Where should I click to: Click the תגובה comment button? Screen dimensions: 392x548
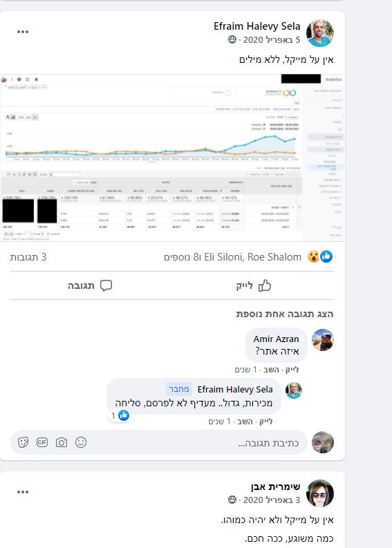click(90, 285)
